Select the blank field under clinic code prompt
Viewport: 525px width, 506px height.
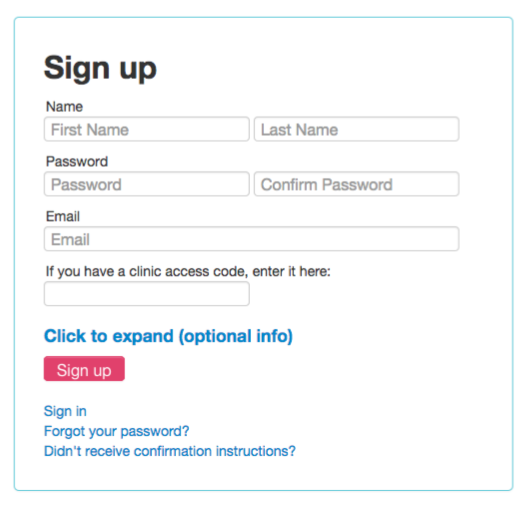[x=147, y=294]
